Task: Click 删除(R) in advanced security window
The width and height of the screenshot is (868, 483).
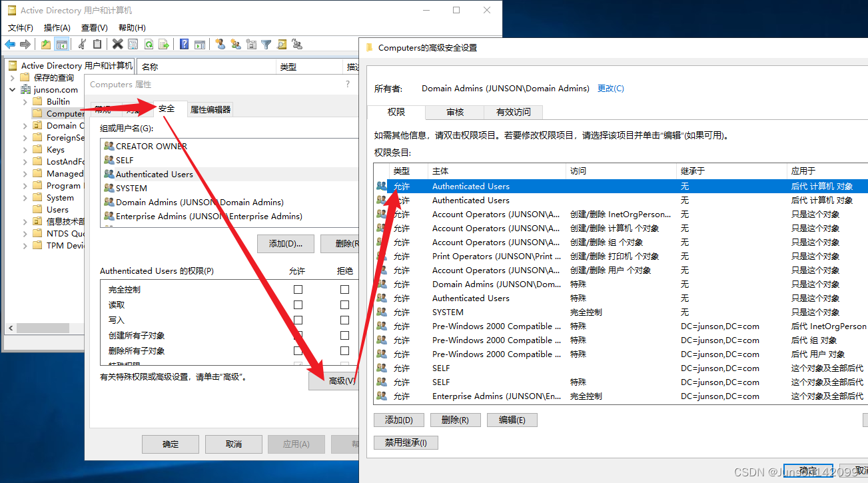Action: click(456, 420)
